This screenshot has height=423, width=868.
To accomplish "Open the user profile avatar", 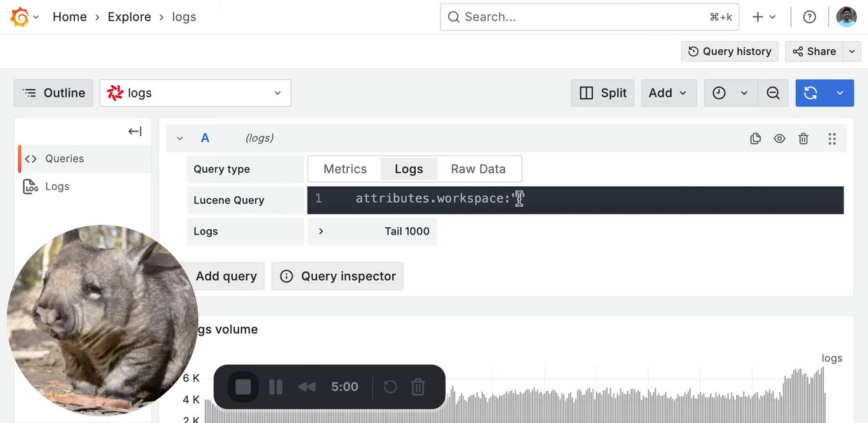I will click(847, 17).
